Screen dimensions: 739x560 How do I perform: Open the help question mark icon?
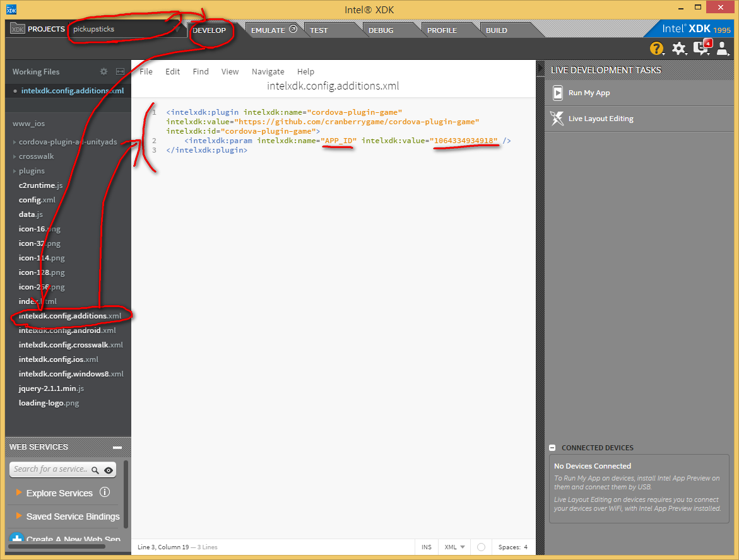tap(656, 48)
